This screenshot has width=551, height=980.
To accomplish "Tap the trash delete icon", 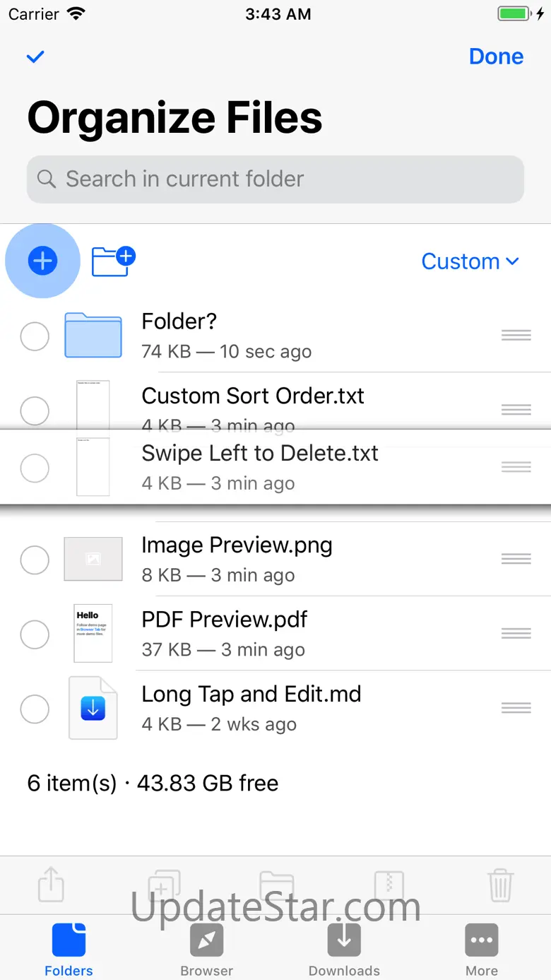I will 500,884.
